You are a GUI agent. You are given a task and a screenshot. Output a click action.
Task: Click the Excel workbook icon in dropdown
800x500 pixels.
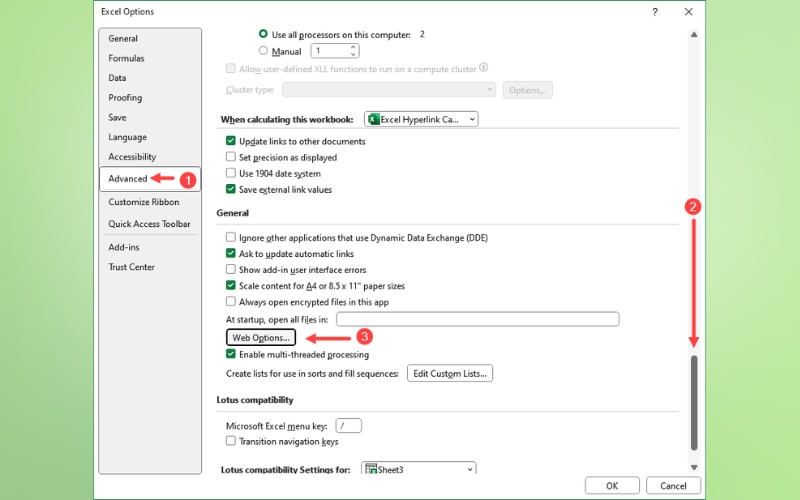click(374, 119)
